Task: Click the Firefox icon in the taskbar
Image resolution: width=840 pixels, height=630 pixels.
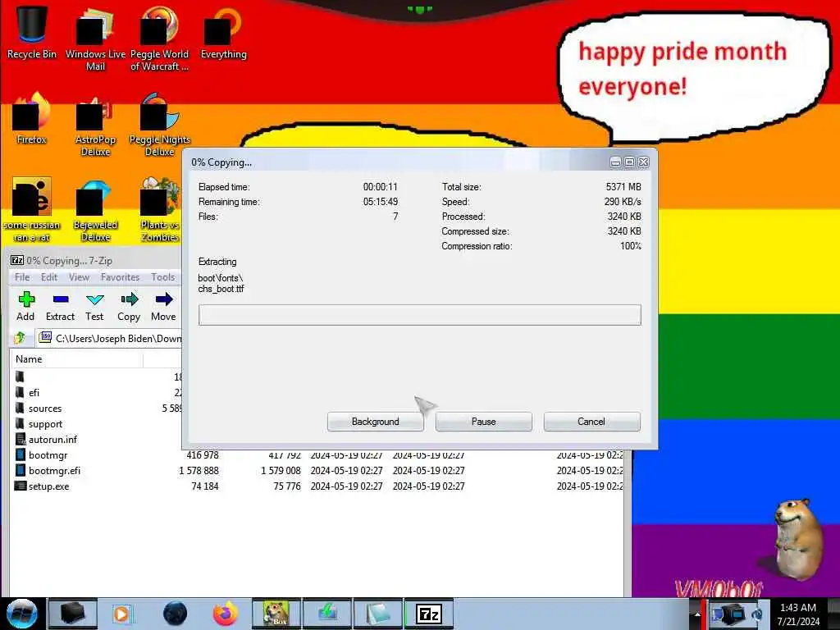Action: 226,614
